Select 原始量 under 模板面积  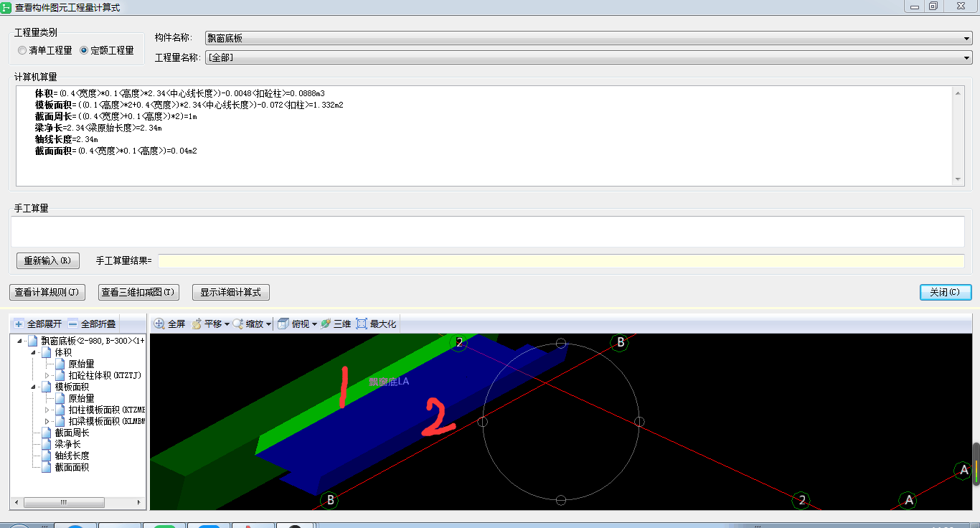click(81, 398)
